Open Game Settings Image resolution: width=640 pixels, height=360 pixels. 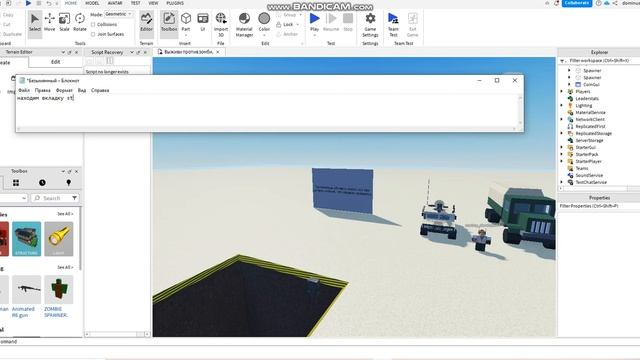[370, 24]
